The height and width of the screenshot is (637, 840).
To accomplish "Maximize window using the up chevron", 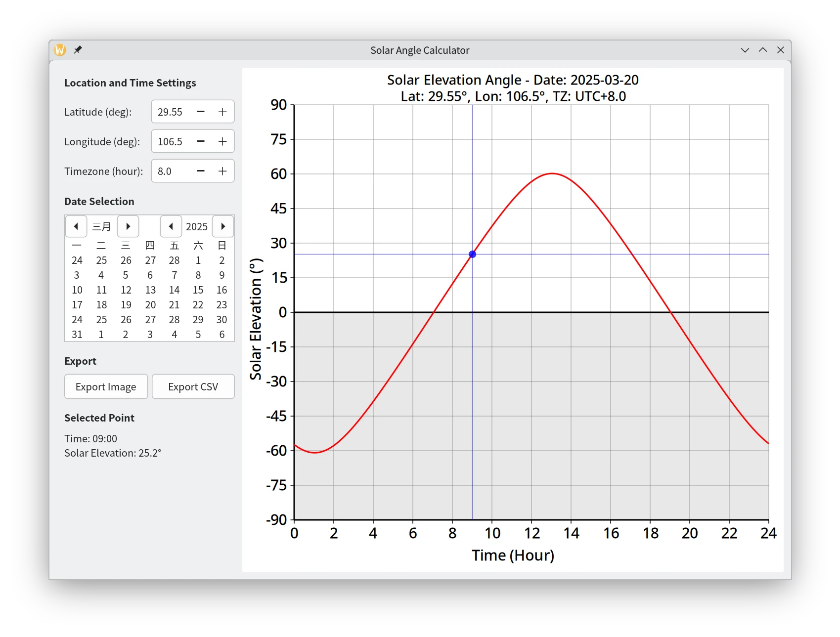I will coord(763,50).
